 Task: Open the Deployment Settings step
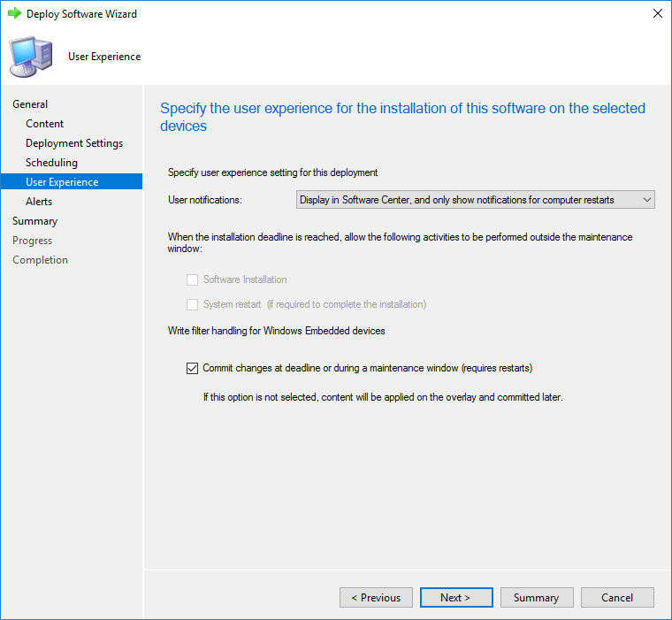tap(74, 143)
